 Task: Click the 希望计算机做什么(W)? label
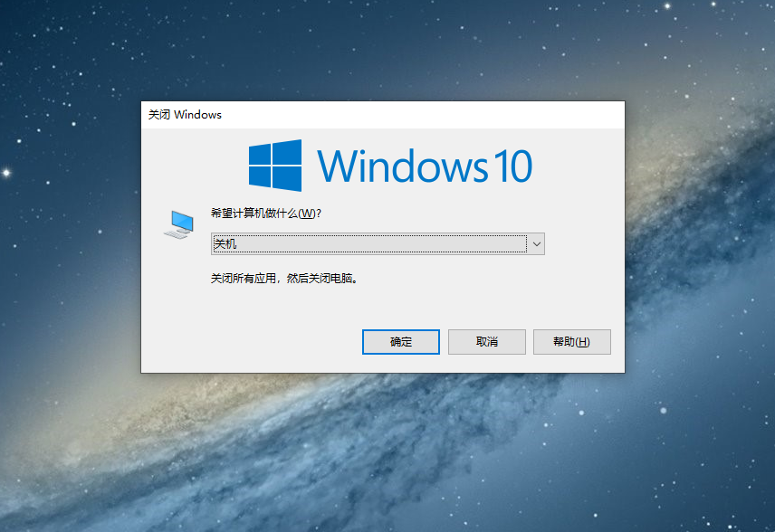(x=266, y=214)
